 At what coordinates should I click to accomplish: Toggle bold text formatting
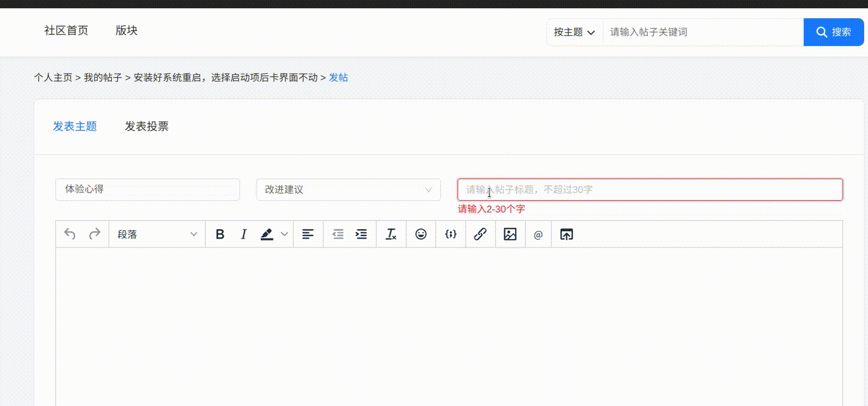pyautogui.click(x=220, y=234)
